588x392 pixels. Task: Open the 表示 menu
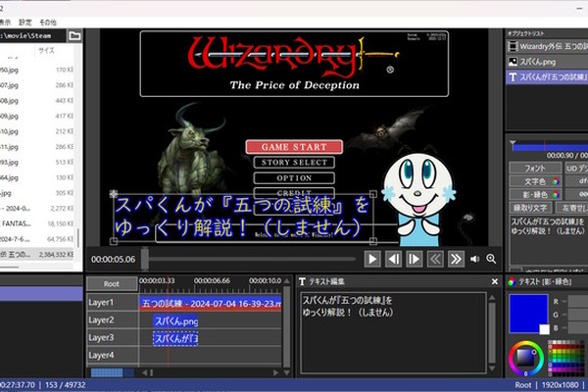[x=5, y=23]
